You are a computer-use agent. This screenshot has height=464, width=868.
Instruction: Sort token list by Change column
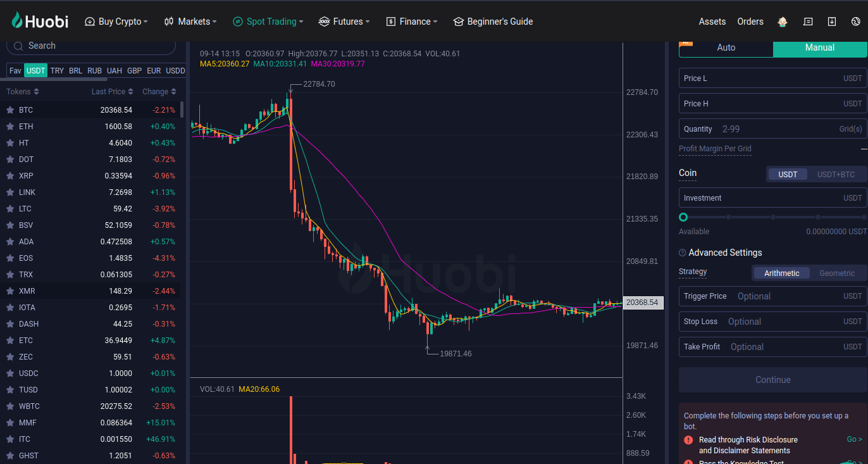coord(159,92)
